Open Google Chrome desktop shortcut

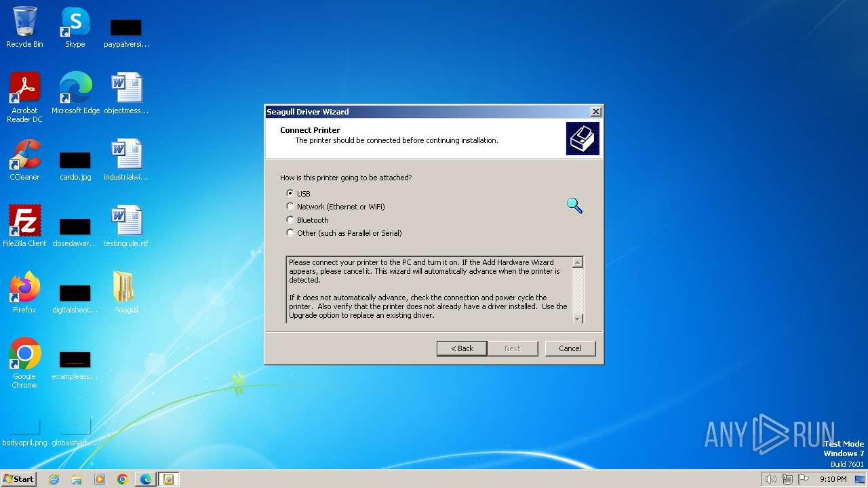click(24, 363)
